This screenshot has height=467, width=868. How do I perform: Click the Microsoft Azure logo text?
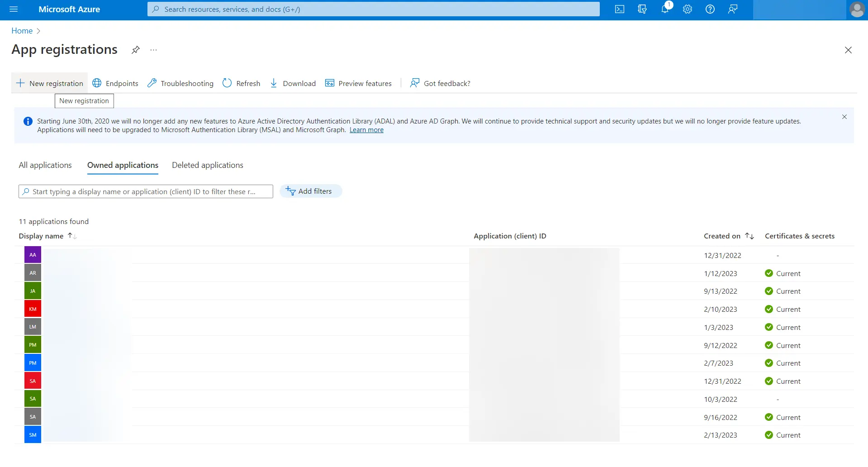coord(69,9)
